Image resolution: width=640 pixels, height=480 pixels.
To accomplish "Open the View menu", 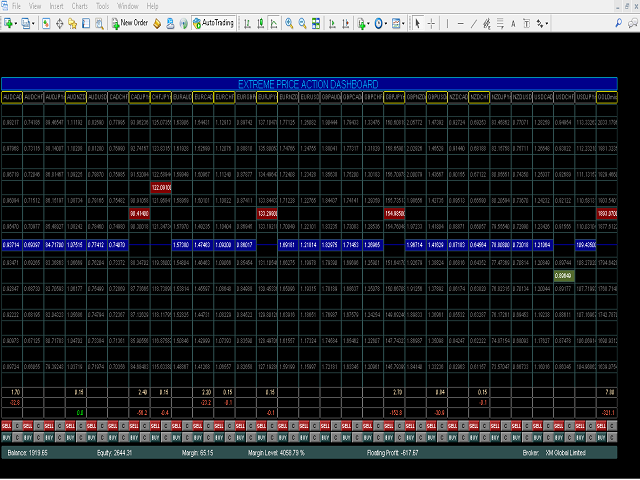I will [35, 6].
